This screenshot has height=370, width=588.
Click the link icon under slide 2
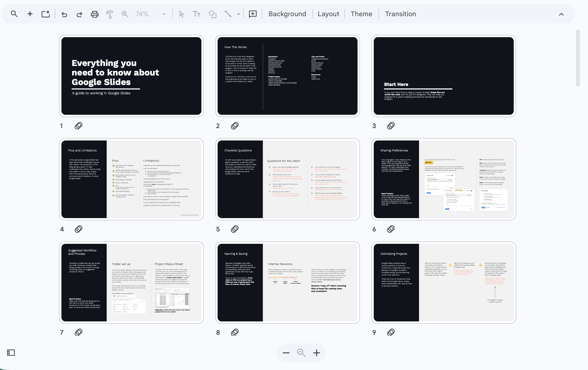[x=235, y=126]
